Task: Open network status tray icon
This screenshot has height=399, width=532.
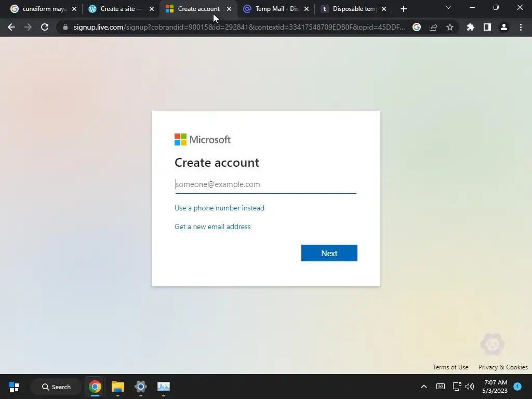Action: click(x=457, y=387)
